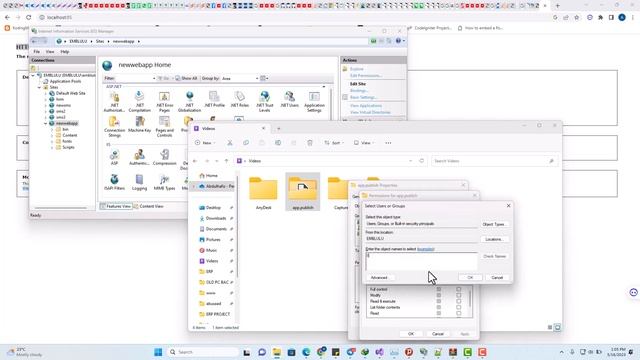Open MIME Types feature in IIS
Image resolution: width=640 pixels, height=360 pixels.
pos(164,182)
